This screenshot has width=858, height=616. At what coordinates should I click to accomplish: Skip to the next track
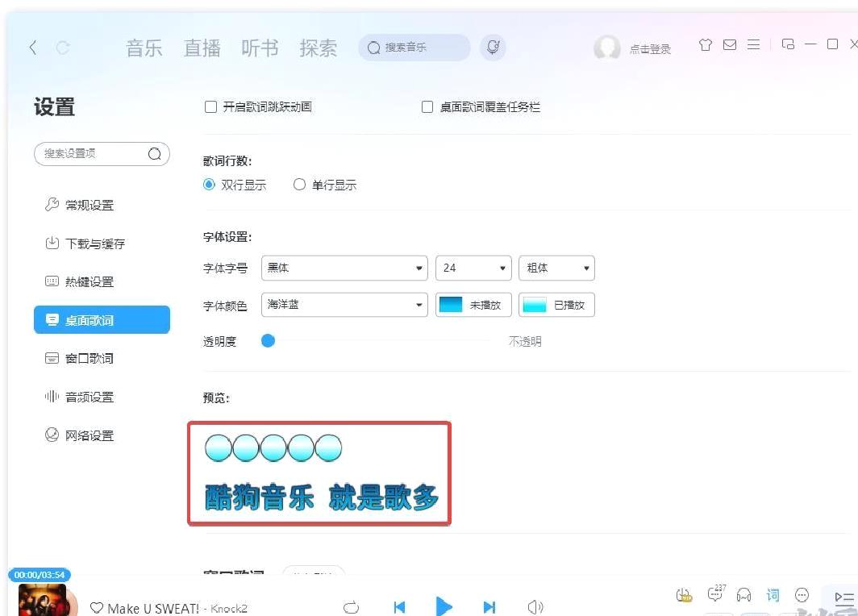pos(489,607)
